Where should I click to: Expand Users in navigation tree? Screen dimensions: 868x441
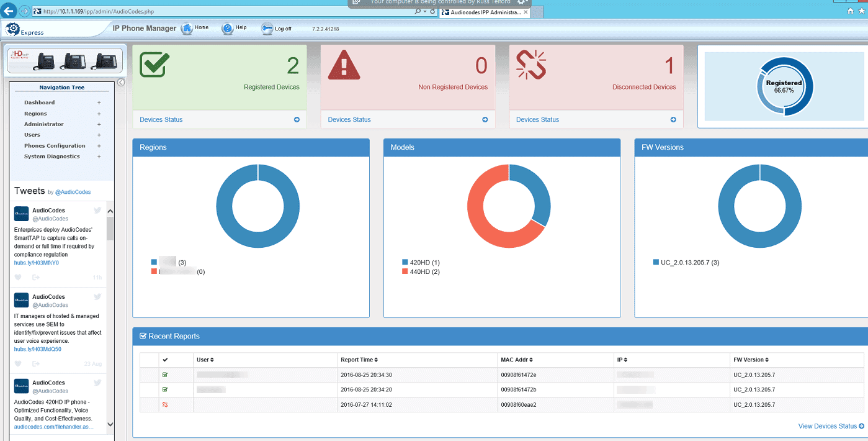[99, 135]
